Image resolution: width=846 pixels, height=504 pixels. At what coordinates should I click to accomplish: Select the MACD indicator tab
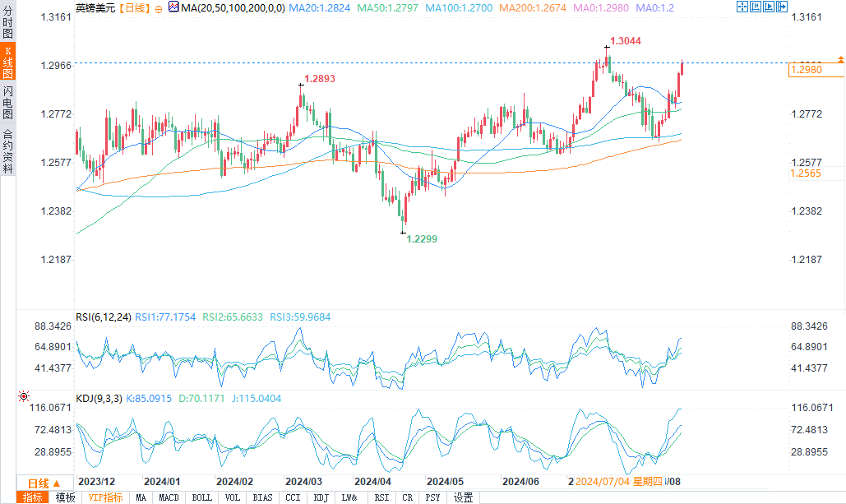[169, 497]
